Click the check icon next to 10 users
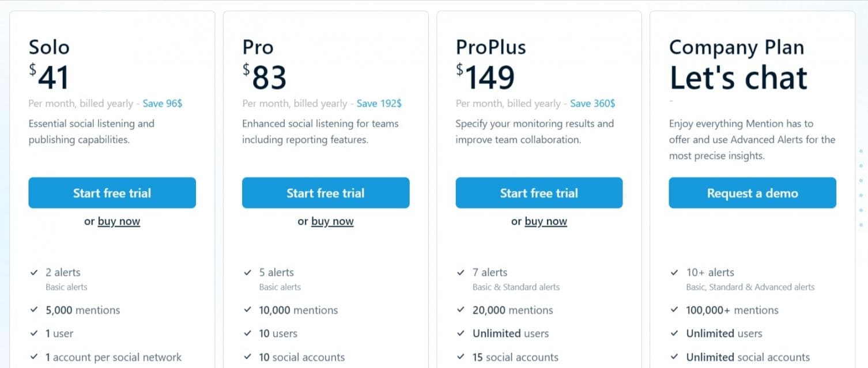Image resolution: width=868 pixels, height=368 pixels. point(247,333)
